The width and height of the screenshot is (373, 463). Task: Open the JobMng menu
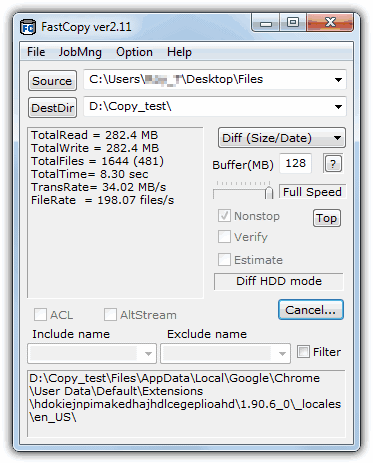click(x=80, y=52)
